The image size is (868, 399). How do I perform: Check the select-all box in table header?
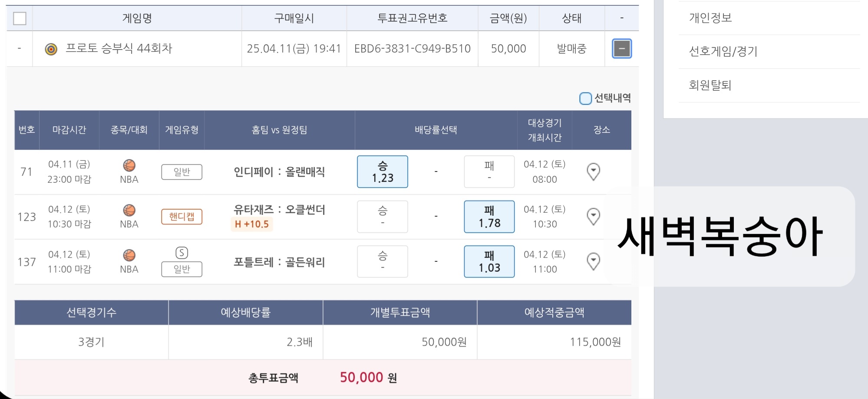(20, 19)
